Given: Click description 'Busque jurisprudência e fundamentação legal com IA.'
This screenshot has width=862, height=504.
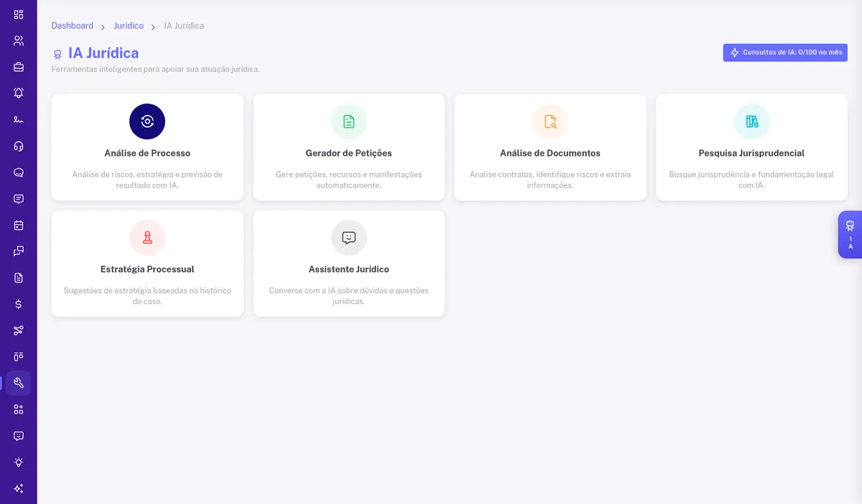Looking at the screenshot, I should tap(751, 179).
